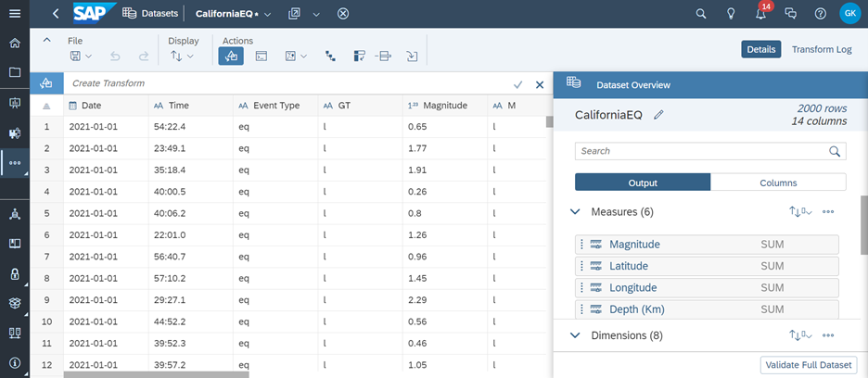Click the Validate Full Dataset button
This screenshot has height=378, width=868.
click(809, 365)
